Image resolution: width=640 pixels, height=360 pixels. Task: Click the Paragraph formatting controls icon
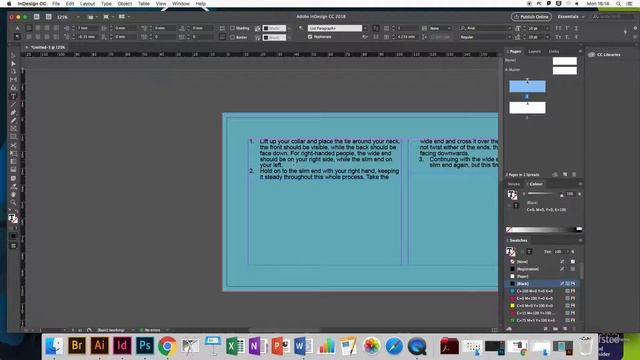pyautogui.click(x=17, y=37)
